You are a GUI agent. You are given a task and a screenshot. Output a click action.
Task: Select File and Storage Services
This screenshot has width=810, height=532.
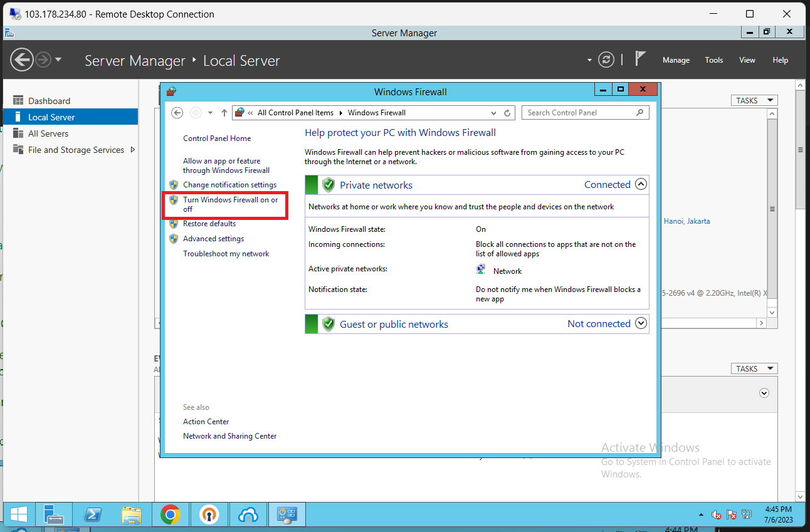pos(76,150)
